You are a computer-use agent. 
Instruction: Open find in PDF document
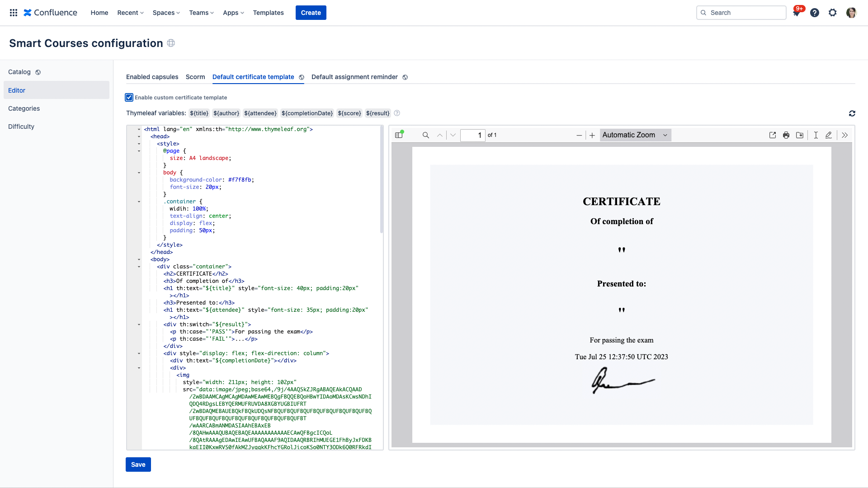[425, 135]
